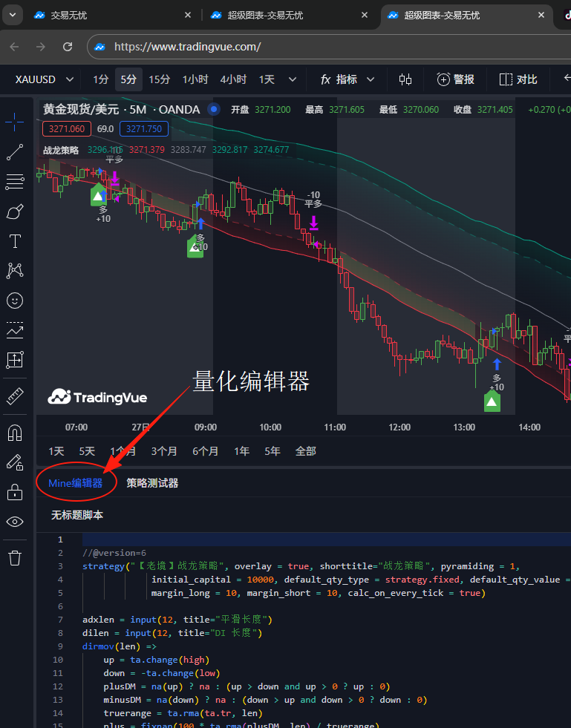The image size is (571, 728).
Task: Set chart range to 3个月
Action: 164,450
